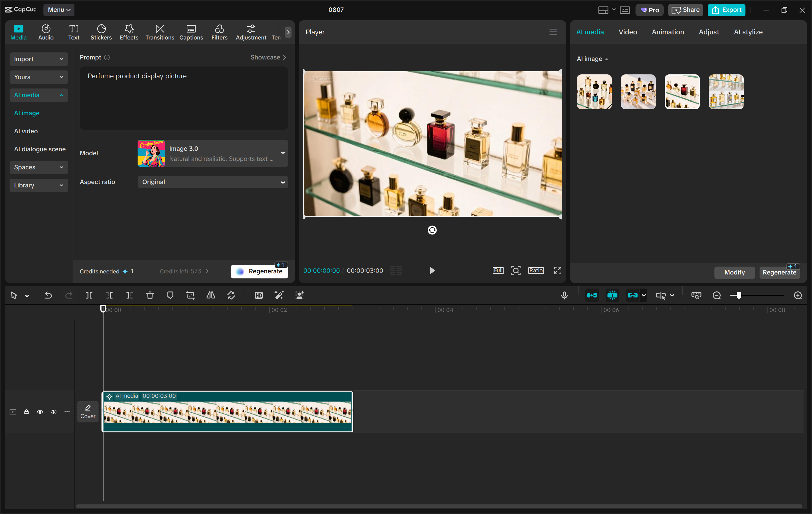812x514 pixels.
Task: Open the Stickers panel
Action: 101,32
